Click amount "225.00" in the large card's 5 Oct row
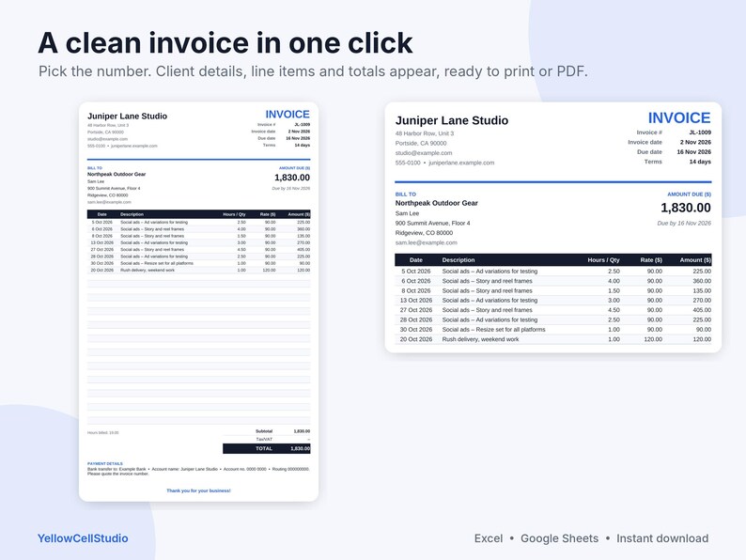This screenshot has width=746, height=560. 702,272
